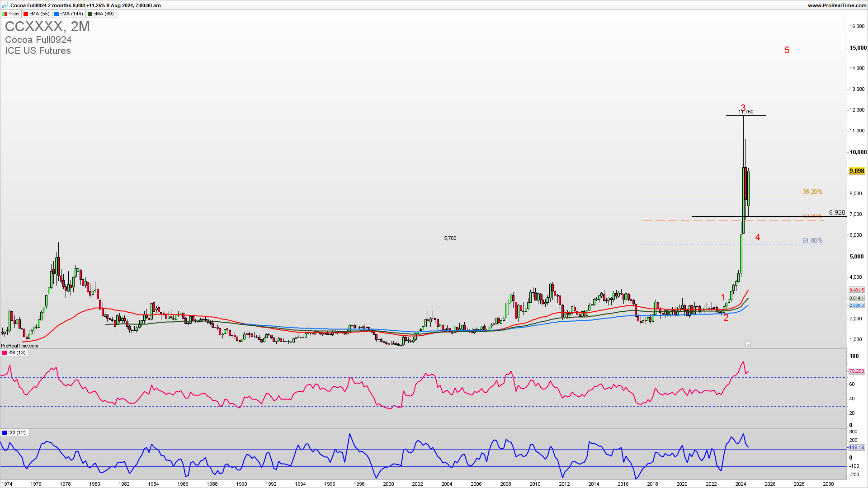Click the EMA 55 value tag 3,401.5
The width and height of the screenshot is (868, 488).
point(857,290)
